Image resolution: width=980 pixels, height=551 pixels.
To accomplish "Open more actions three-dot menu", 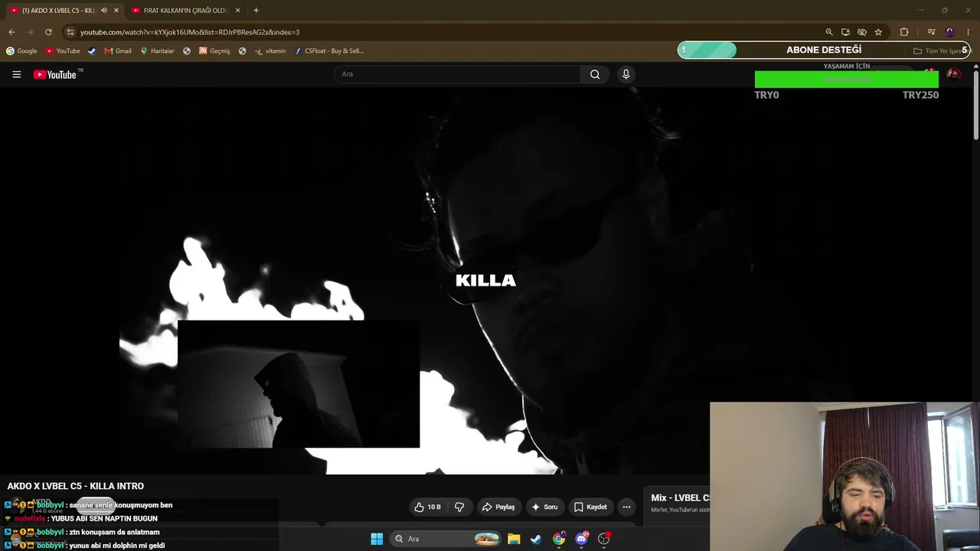I will pyautogui.click(x=626, y=507).
